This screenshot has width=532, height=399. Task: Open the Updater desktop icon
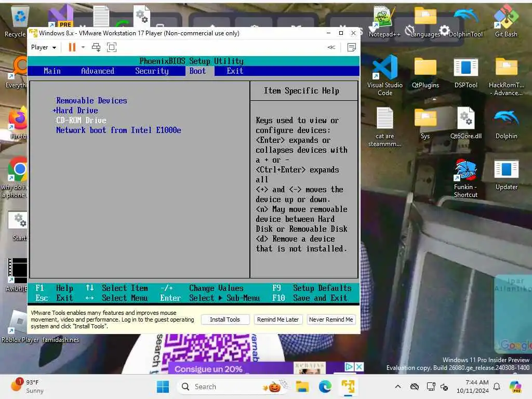pos(506,175)
